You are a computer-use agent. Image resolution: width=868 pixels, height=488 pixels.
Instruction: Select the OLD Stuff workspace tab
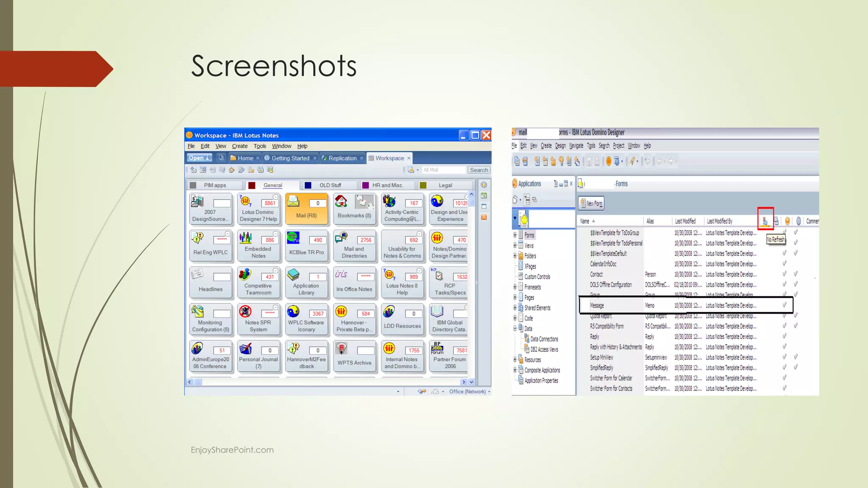pyautogui.click(x=330, y=185)
